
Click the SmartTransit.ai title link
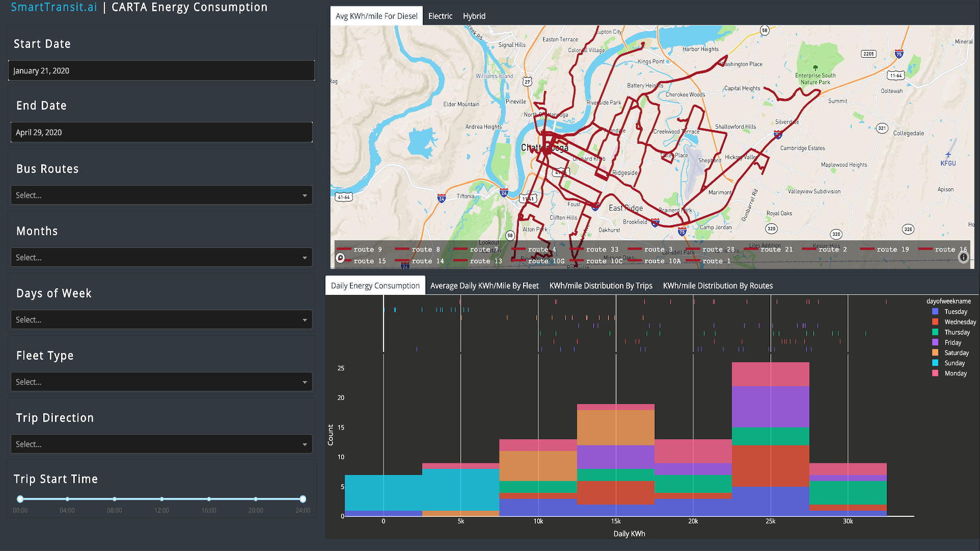point(54,7)
